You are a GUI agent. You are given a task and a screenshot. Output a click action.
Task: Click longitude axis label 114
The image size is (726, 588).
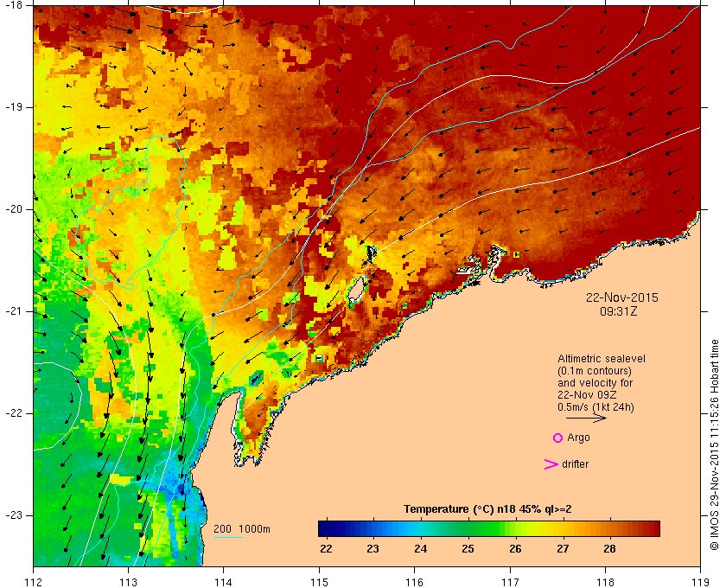pyautogui.click(x=223, y=582)
